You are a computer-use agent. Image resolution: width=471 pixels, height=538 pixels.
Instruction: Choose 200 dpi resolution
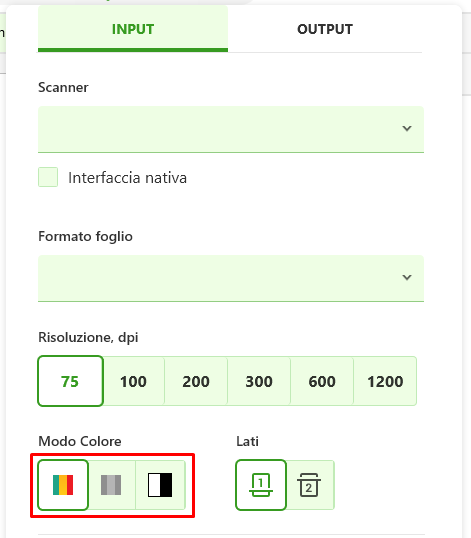coord(196,381)
